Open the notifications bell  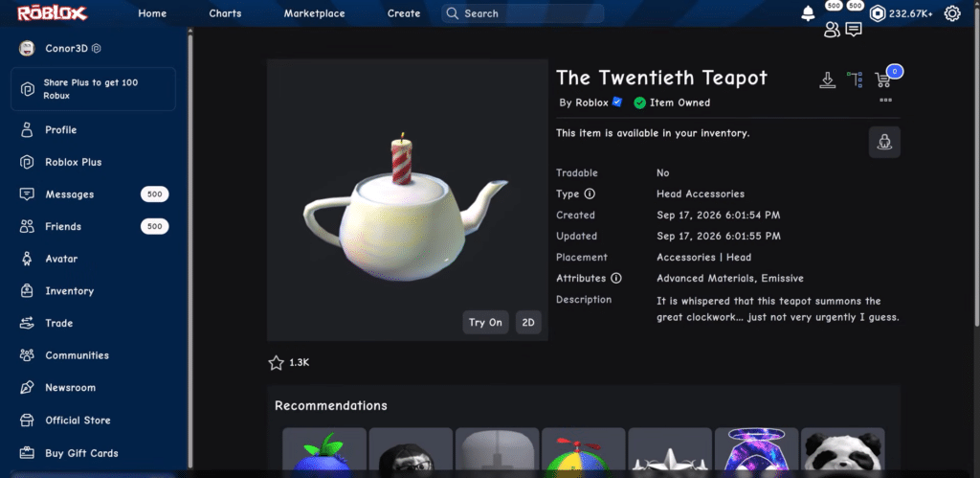[808, 13]
